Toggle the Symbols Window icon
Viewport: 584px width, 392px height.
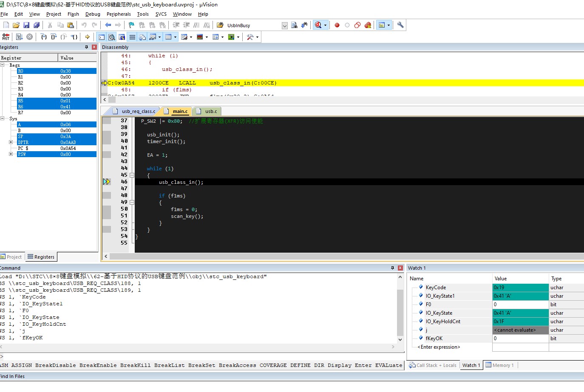122,37
